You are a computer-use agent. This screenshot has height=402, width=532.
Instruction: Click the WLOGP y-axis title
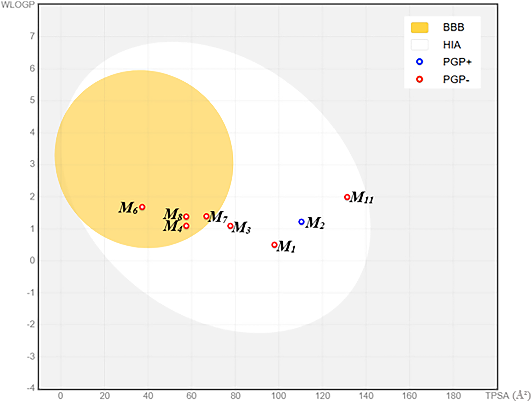click(18, 5)
